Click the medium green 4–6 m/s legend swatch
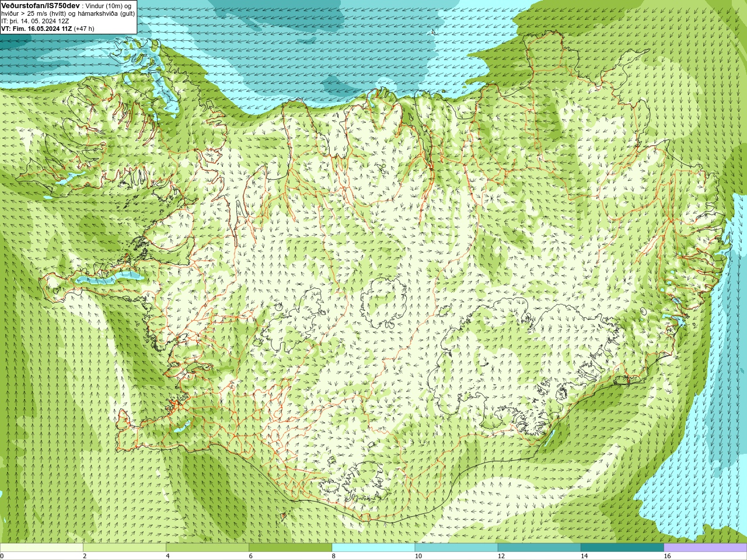Viewport: 747px width, 560px height. (207, 548)
